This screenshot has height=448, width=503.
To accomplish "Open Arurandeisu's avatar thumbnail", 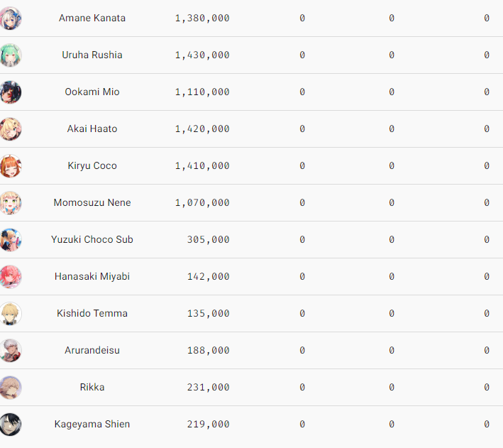I will pos(11,351).
